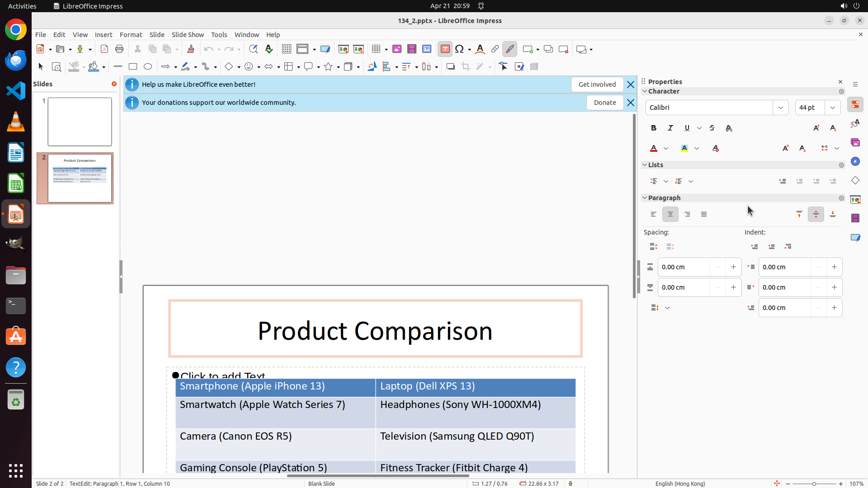
Task: Click the Insert Table icon in toolbar
Action: 376,49
